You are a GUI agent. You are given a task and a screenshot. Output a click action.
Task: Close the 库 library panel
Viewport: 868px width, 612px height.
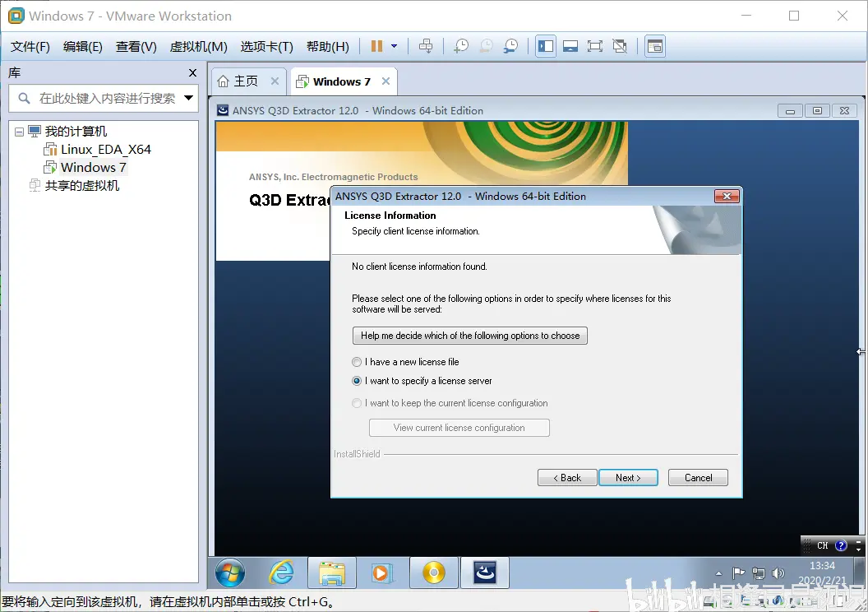point(192,72)
